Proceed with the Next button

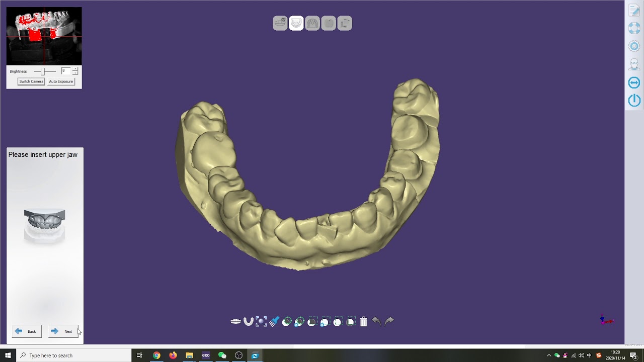tap(63, 331)
